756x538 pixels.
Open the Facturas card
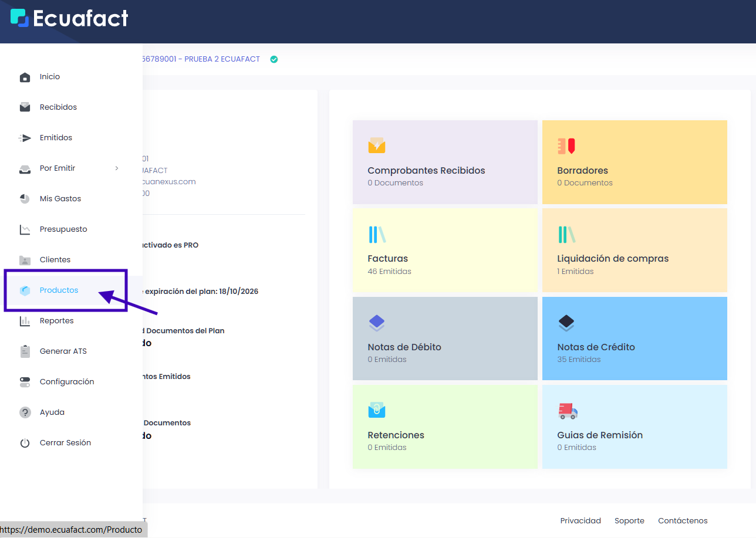pos(445,251)
